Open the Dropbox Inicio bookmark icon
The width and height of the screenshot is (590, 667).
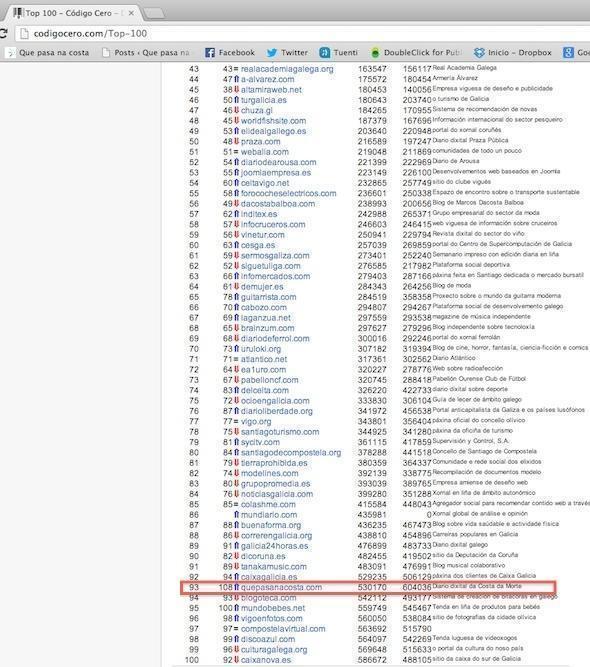[x=479, y=53]
